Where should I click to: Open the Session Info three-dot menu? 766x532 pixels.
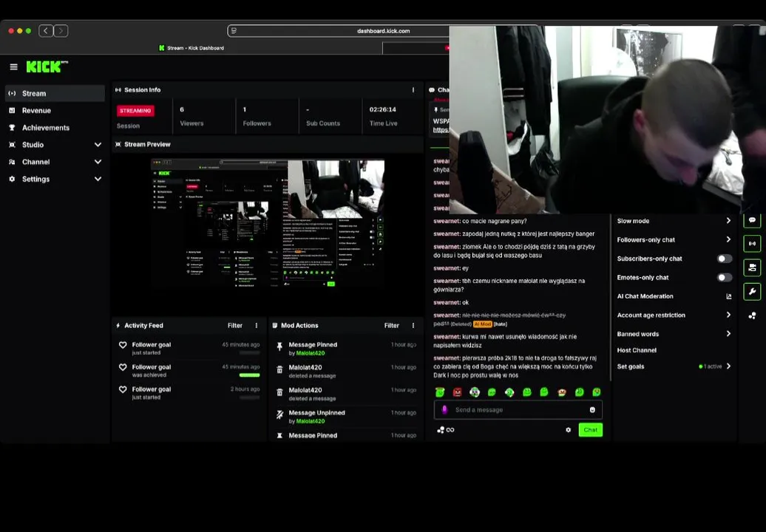click(x=413, y=90)
